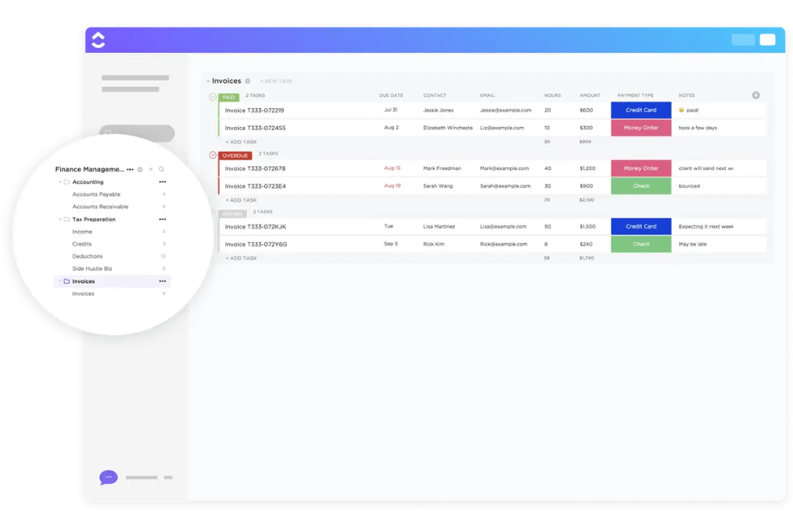Click the Tax Preparation folder icon
Image resolution: width=793 pixels, height=532 pixels.
tap(66, 219)
